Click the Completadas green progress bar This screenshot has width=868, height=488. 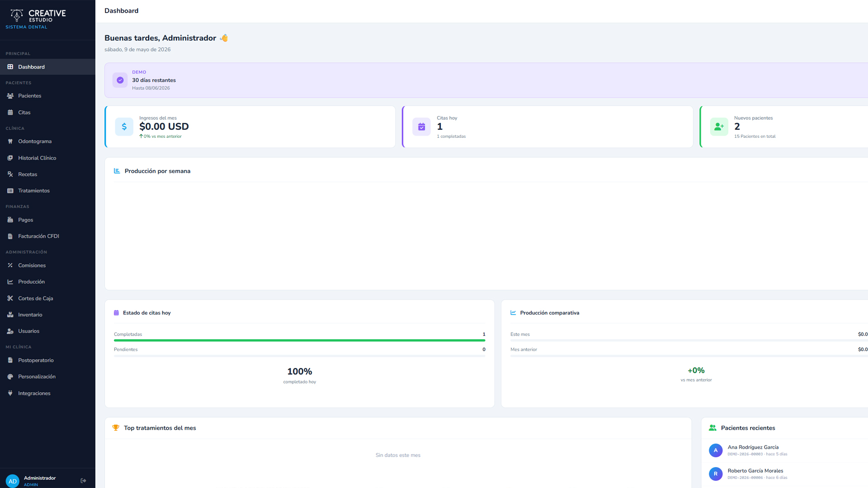299,340
